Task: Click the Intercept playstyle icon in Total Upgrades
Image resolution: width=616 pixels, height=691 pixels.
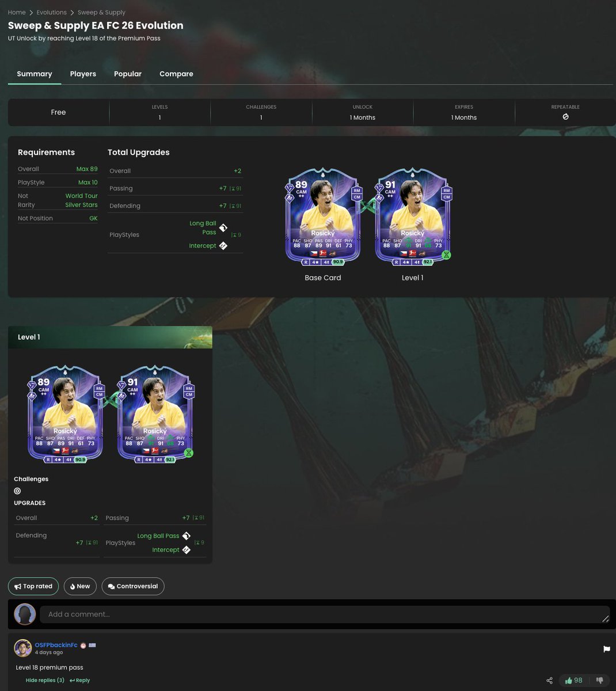Action: coord(223,246)
